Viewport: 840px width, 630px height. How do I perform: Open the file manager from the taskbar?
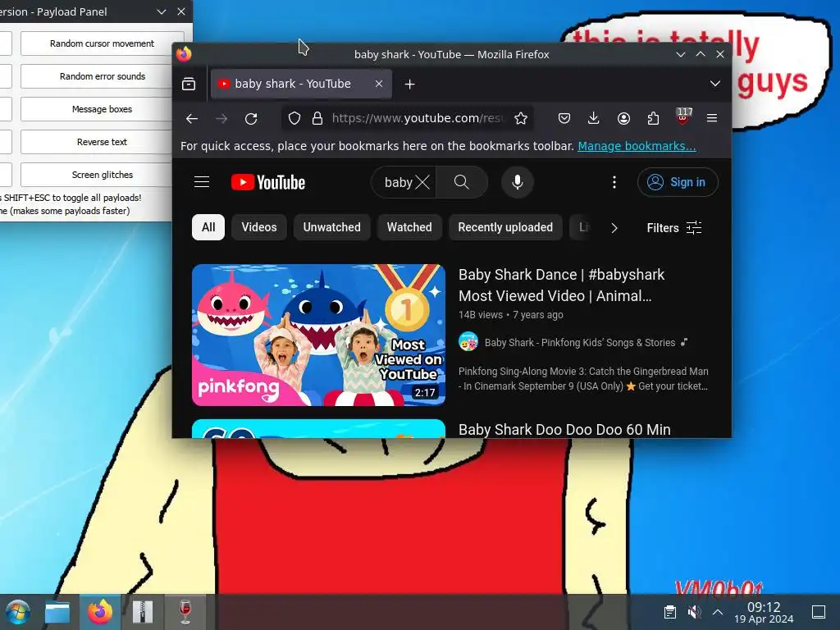tap(57, 612)
